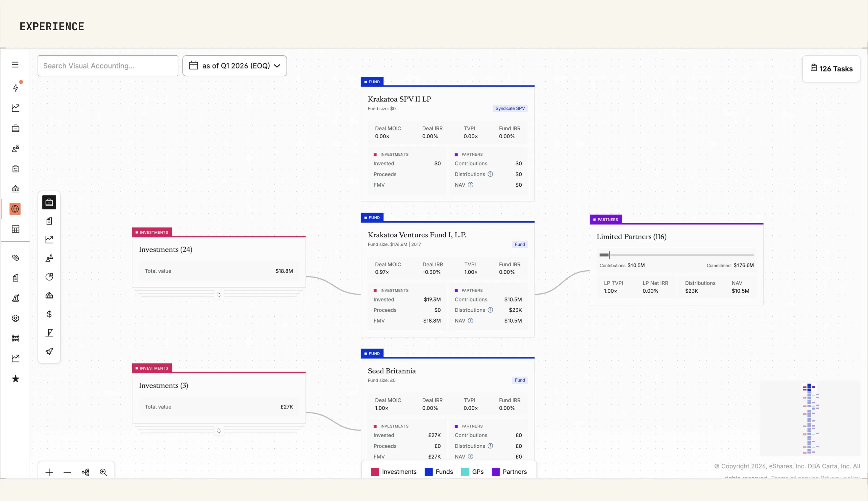Toggle Funds in the legend
This screenshot has width=868, height=501.
pyautogui.click(x=439, y=472)
